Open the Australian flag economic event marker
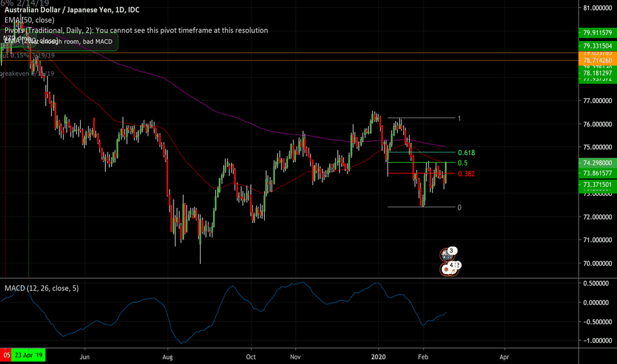This screenshot has width=617, height=364. click(x=446, y=255)
